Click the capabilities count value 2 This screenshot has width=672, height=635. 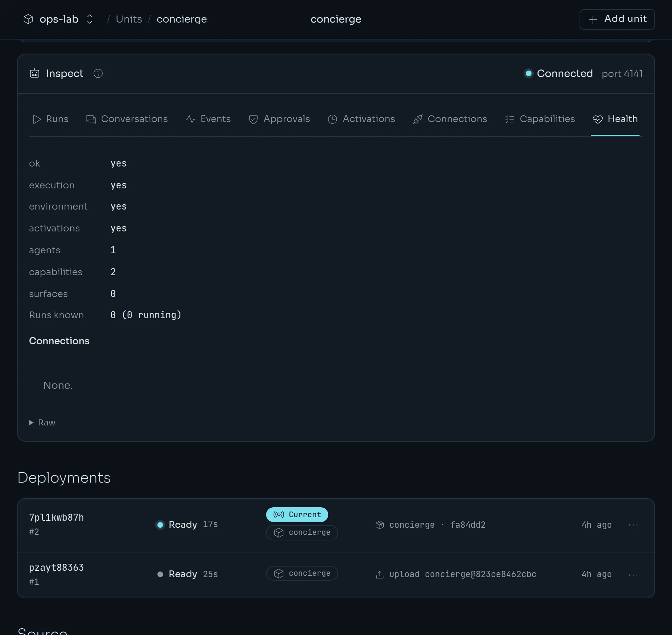click(x=113, y=272)
